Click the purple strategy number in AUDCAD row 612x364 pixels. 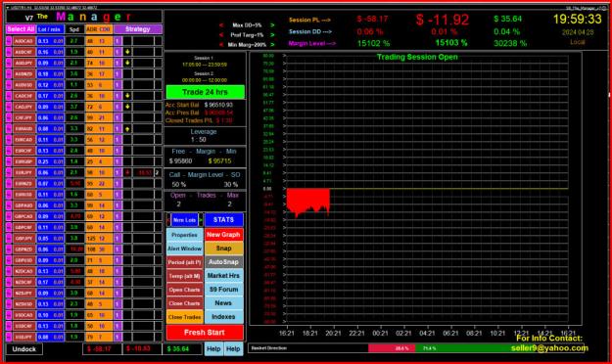coord(118,40)
